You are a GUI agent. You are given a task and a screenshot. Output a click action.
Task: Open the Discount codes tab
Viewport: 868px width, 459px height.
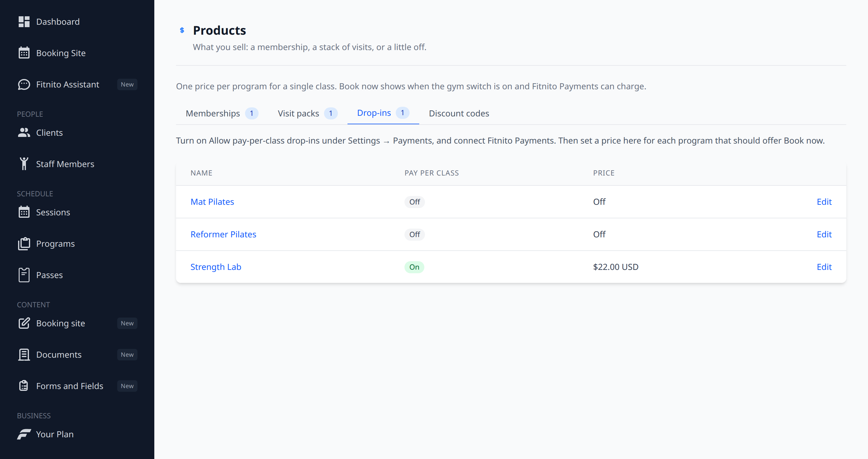[x=459, y=113]
